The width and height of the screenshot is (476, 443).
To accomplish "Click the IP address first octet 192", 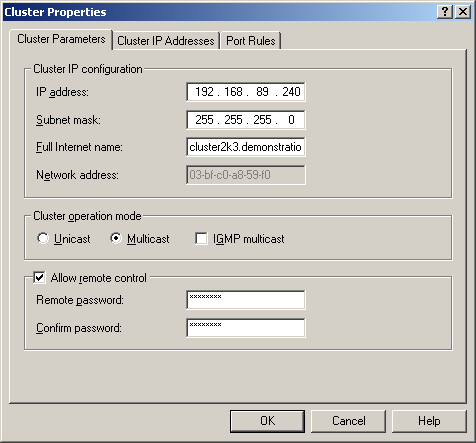I will (204, 92).
